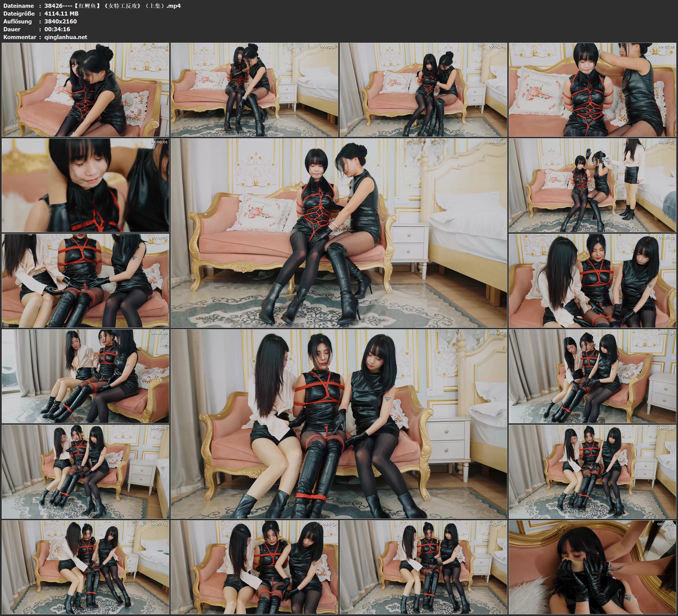The height and width of the screenshot is (616, 678).
Task: Open the frame marked 00:03:36
Action: point(254,90)
